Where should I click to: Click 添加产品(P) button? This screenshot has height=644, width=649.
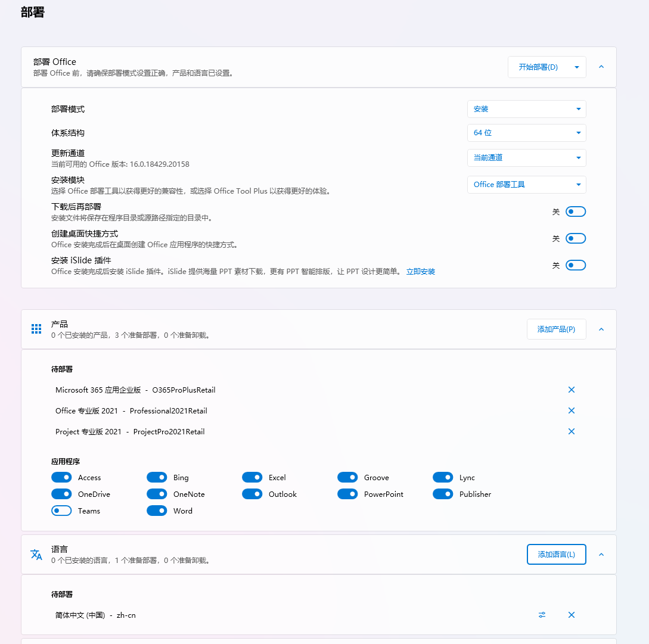pyautogui.click(x=556, y=329)
